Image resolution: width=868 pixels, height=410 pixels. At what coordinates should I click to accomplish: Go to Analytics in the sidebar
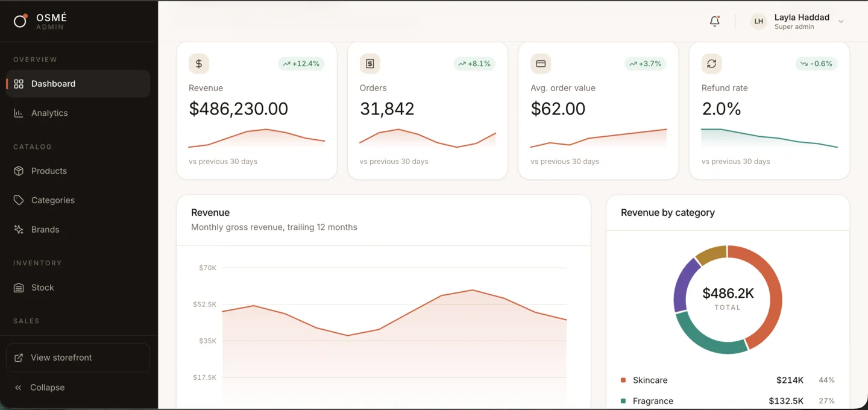click(78, 113)
